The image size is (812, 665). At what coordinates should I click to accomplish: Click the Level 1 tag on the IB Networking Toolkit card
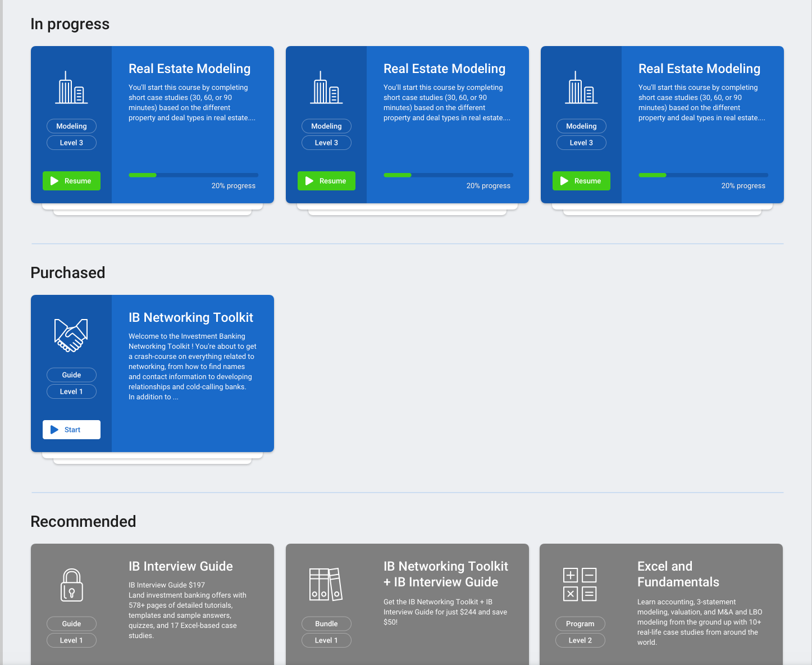[71, 391]
